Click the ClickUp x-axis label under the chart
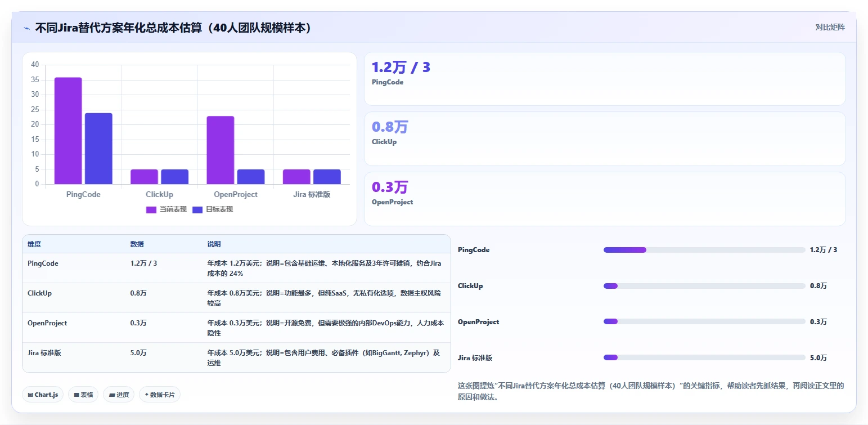Viewport: 868px width, 425px height. tap(159, 194)
